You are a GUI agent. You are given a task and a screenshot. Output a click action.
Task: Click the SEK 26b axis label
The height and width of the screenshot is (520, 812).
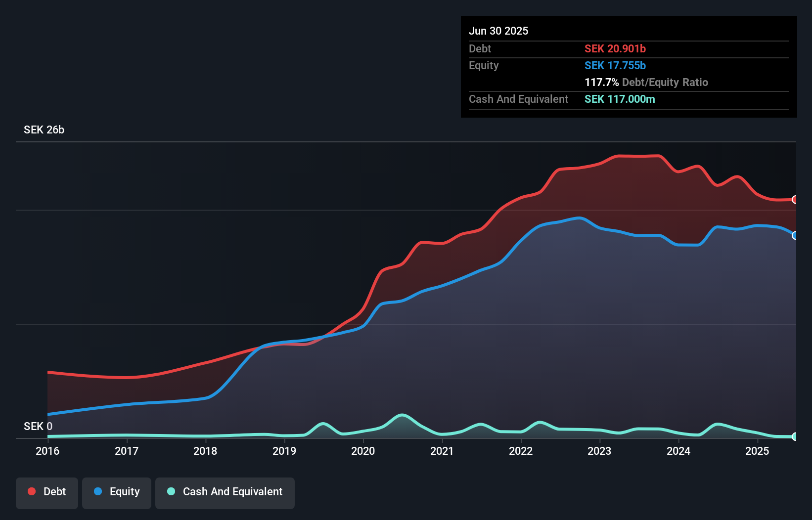(44, 130)
